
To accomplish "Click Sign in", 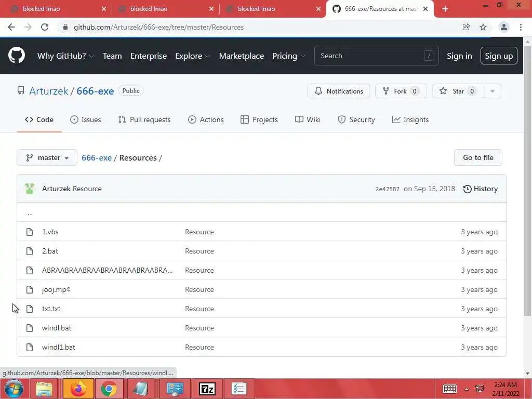I will (459, 56).
